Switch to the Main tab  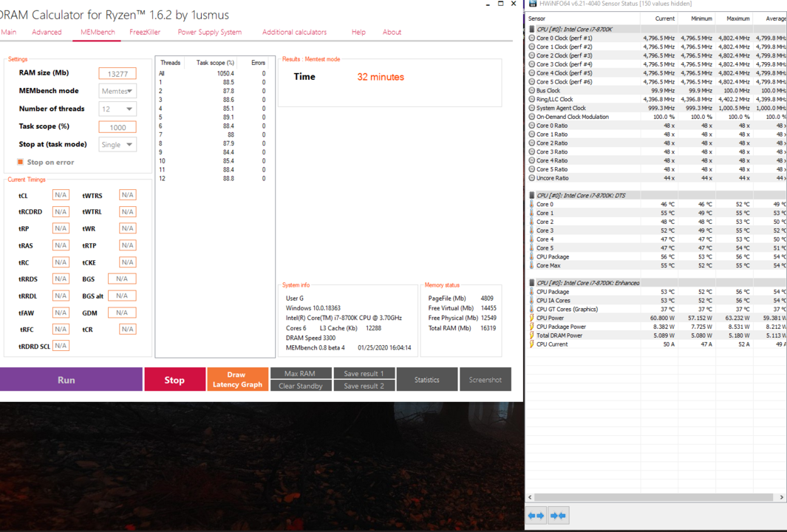point(9,32)
